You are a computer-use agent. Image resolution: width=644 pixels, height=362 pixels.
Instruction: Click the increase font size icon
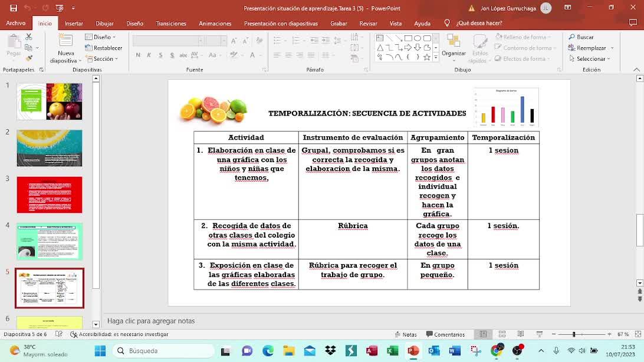[x=234, y=40]
